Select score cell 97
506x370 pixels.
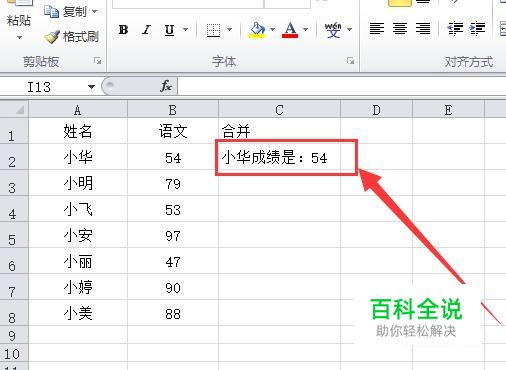click(x=173, y=235)
